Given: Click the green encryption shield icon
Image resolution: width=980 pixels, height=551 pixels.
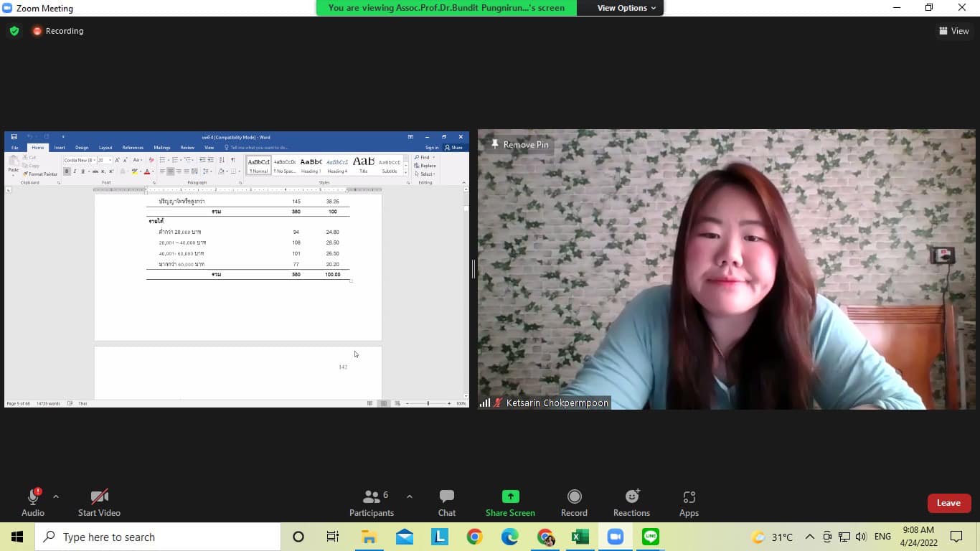Looking at the screenshot, I should [14, 31].
